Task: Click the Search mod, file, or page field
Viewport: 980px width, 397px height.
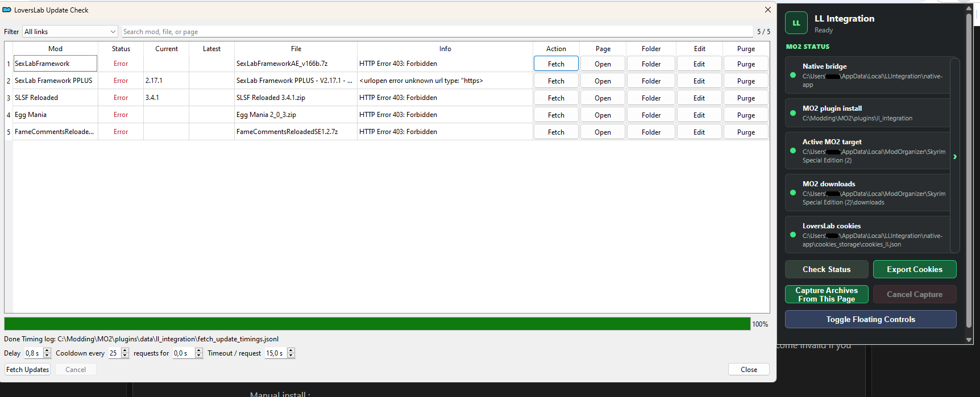Action: click(438, 32)
